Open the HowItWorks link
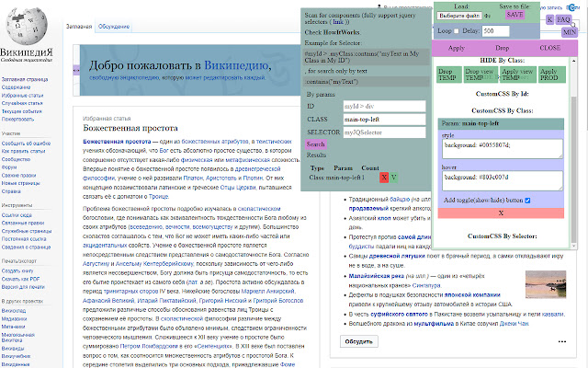The image size is (588, 368). pyautogui.click(x=341, y=32)
